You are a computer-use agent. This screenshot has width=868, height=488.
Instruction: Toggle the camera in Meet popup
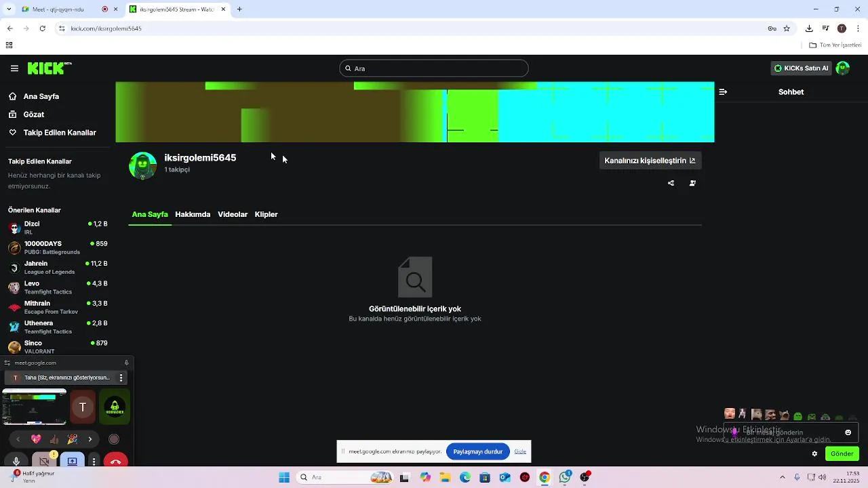pos(44,462)
